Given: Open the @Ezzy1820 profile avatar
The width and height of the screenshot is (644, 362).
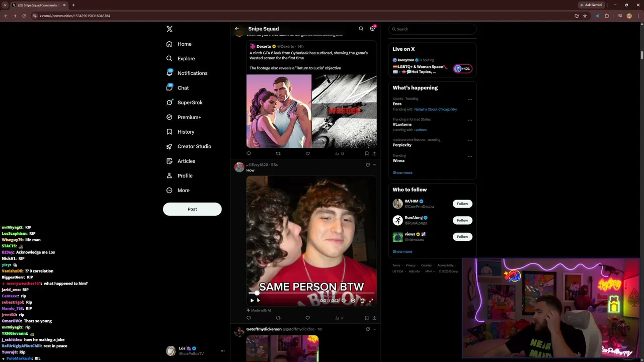Looking at the screenshot, I should click(239, 167).
